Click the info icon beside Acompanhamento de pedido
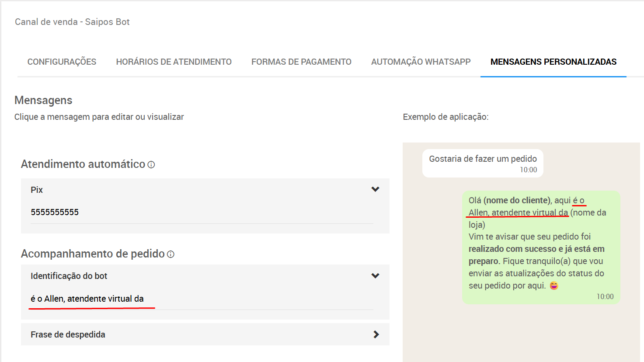This screenshot has width=644, height=362. pyautogui.click(x=171, y=254)
